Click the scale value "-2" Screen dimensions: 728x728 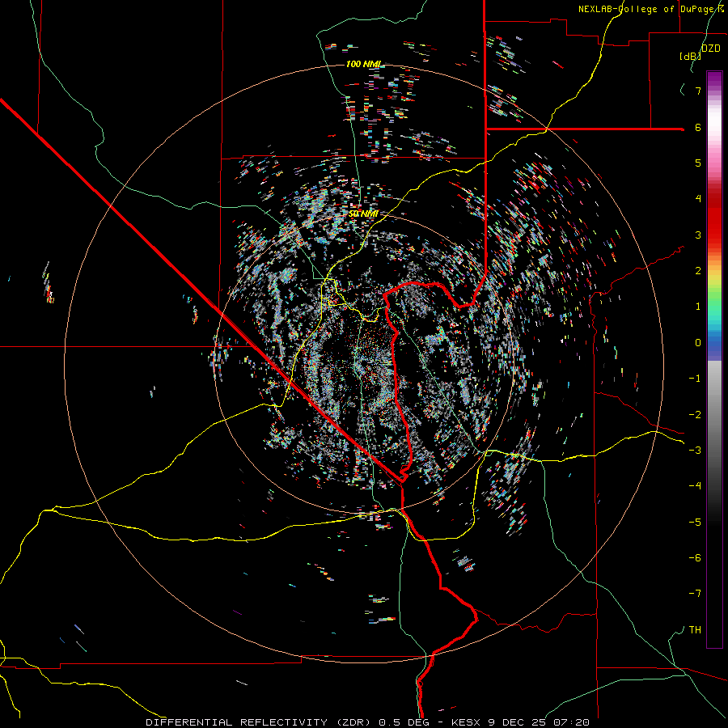tap(695, 414)
